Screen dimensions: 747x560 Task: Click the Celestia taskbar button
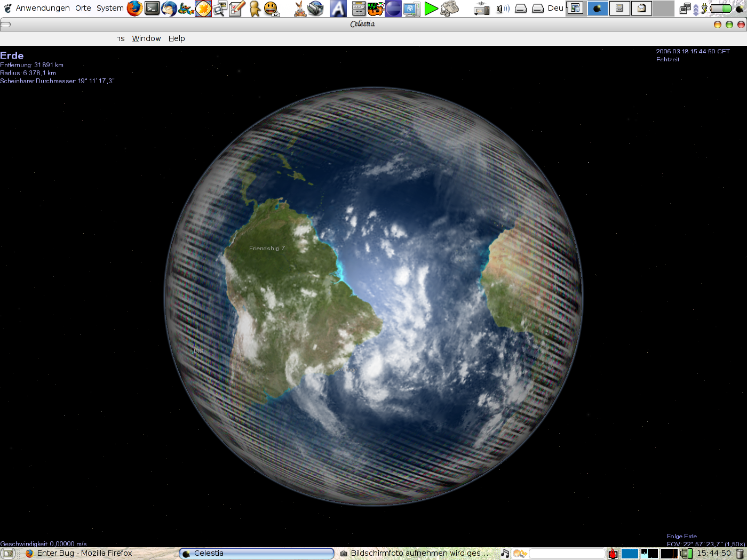[x=257, y=554]
